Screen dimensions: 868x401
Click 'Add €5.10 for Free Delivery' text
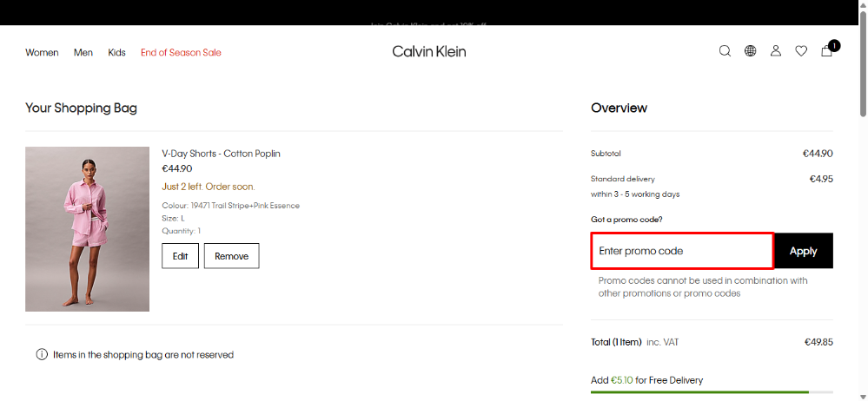point(646,380)
